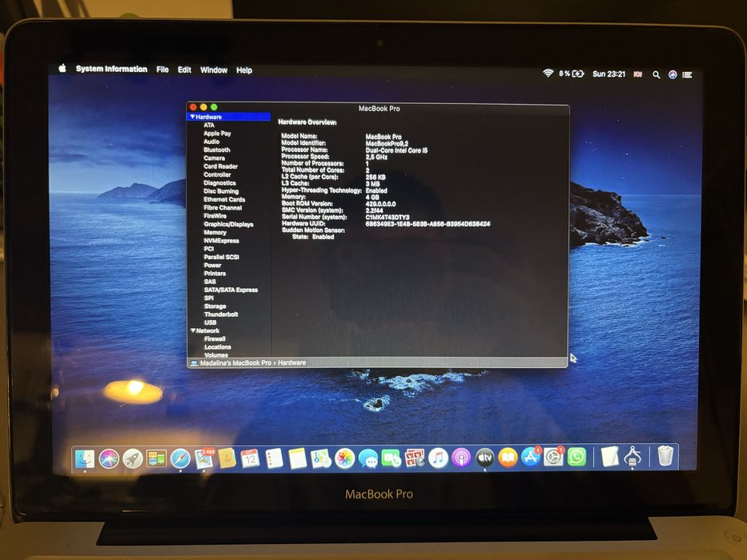Open the Contacts app

click(x=227, y=458)
